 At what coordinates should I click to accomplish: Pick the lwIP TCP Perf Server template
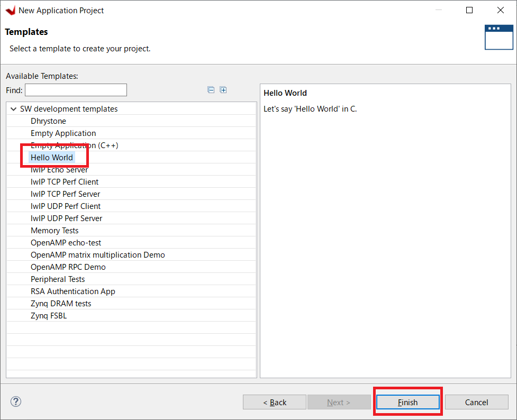(x=65, y=194)
